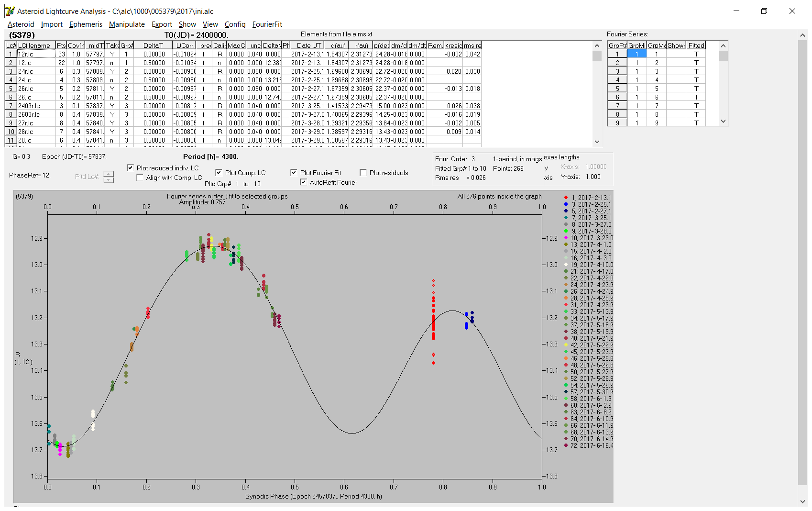Toggle Plot Comp. LC checkbox
The width and height of the screenshot is (812, 511).
coord(219,173)
